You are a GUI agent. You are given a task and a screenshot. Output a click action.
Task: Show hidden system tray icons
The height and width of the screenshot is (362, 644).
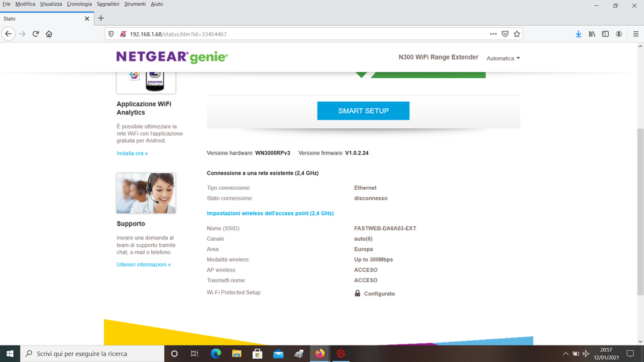pyautogui.click(x=565, y=353)
